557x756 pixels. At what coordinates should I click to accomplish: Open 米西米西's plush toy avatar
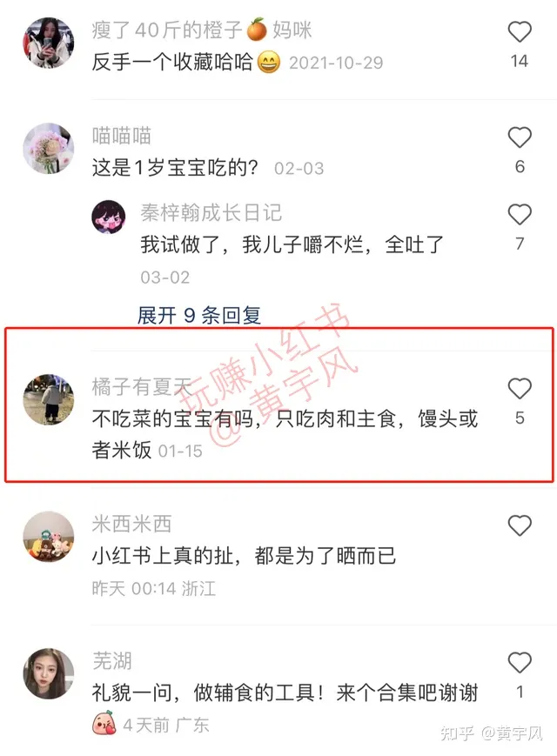tap(49, 537)
